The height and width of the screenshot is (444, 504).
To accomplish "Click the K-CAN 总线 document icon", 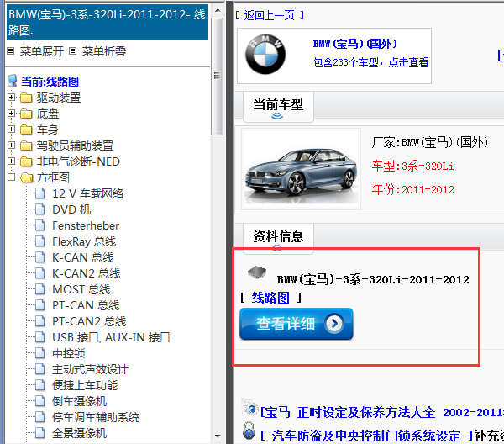I will pos(39,257).
